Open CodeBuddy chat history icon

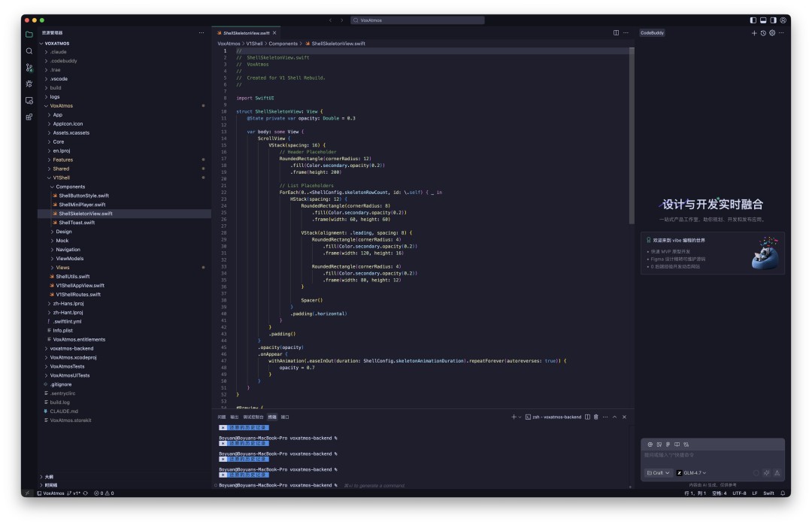point(763,33)
